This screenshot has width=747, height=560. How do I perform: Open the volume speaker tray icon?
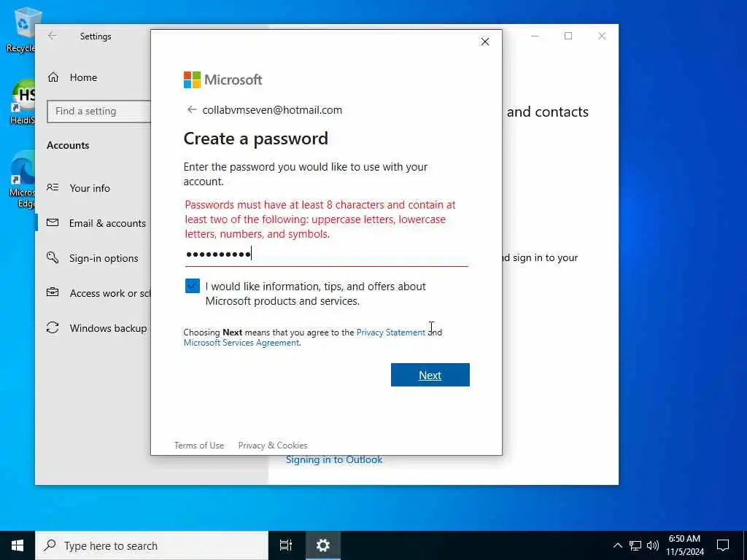(653, 545)
